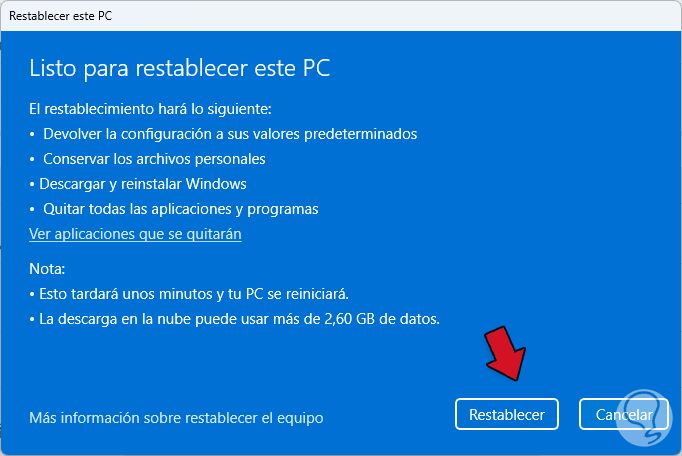
Task: Select the heading Listo para restablecer este PC
Action: pos(179,68)
